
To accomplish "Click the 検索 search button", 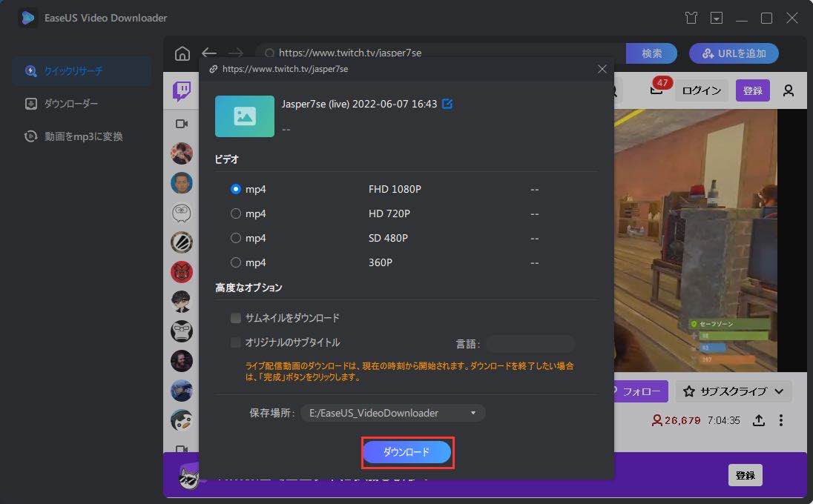I will coord(651,53).
